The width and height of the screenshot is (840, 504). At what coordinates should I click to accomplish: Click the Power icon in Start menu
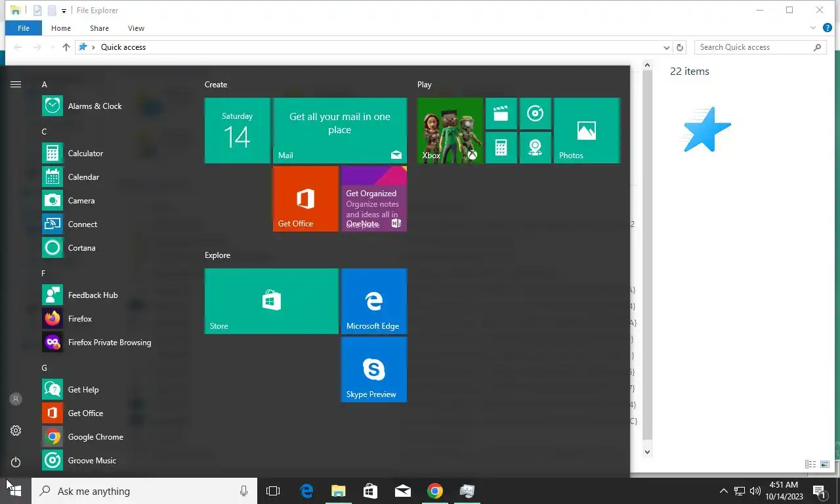16,462
